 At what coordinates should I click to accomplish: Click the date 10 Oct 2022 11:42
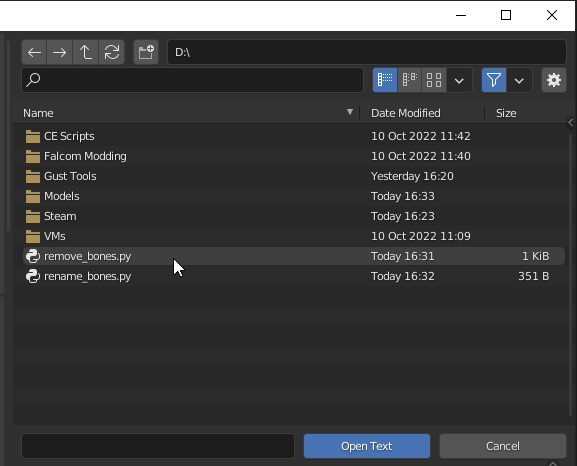421,136
